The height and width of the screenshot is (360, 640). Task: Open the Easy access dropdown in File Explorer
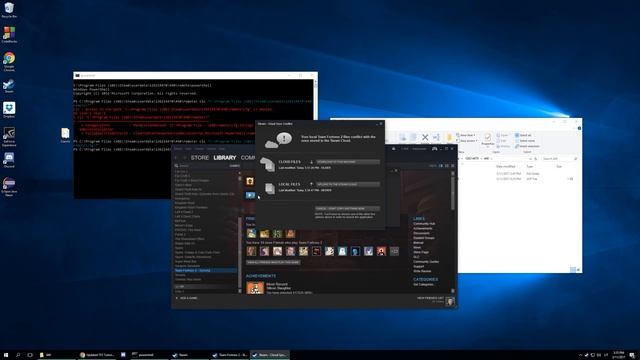pyautogui.click(x=467, y=141)
